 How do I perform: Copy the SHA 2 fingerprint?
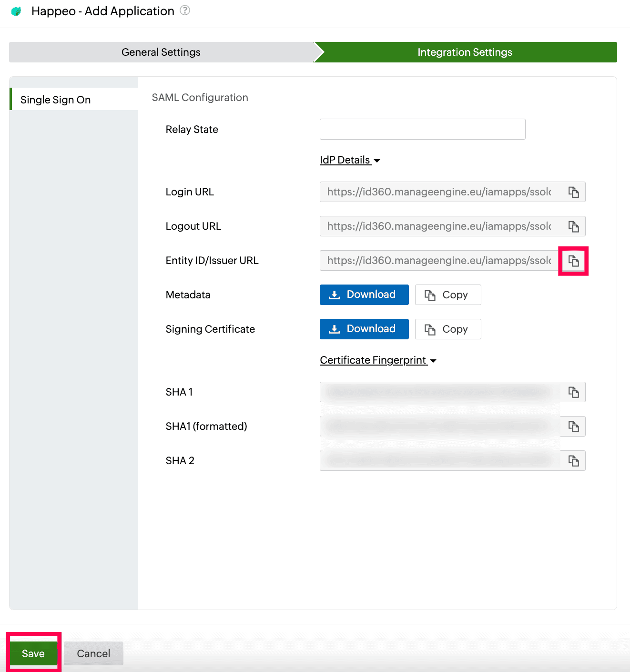pyautogui.click(x=573, y=461)
